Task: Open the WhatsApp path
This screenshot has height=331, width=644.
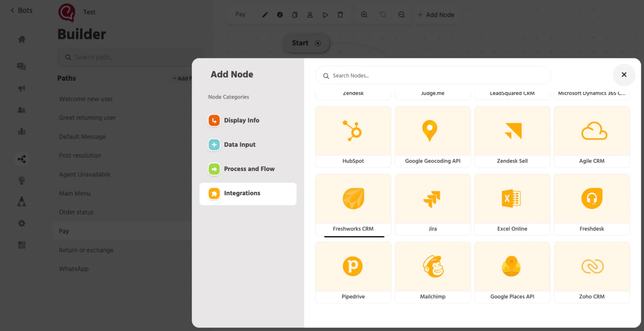Action: coord(73,269)
